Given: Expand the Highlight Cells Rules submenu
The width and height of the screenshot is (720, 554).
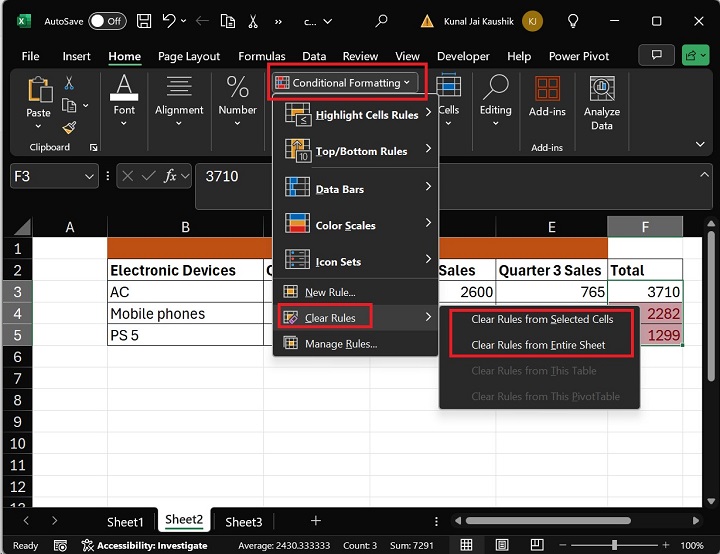Looking at the screenshot, I should pos(356,115).
